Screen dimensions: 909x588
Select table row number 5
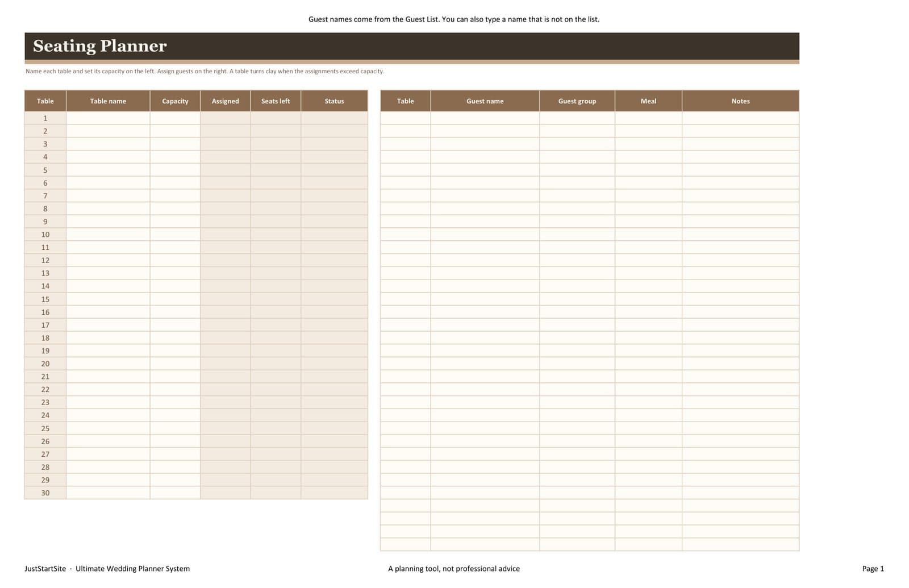click(45, 170)
